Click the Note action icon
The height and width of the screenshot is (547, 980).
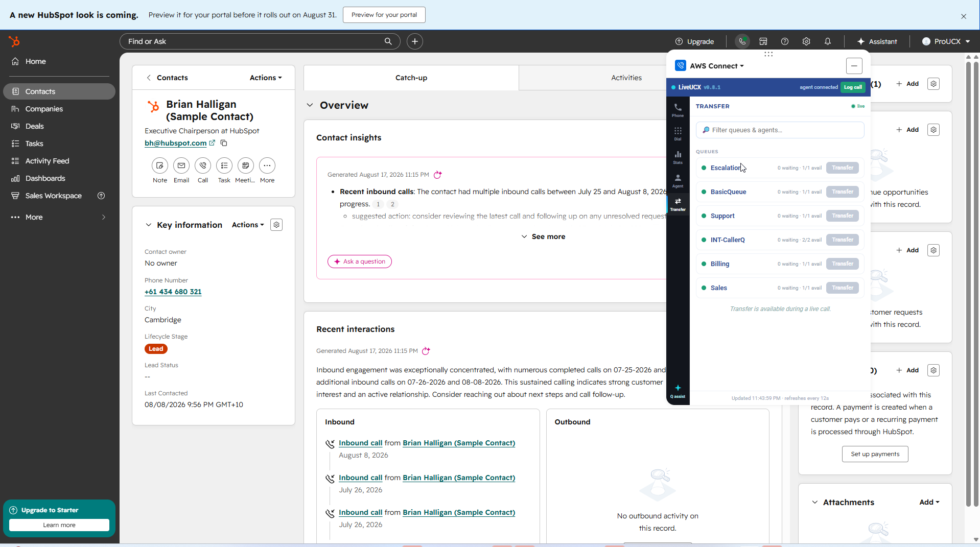pyautogui.click(x=160, y=165)
